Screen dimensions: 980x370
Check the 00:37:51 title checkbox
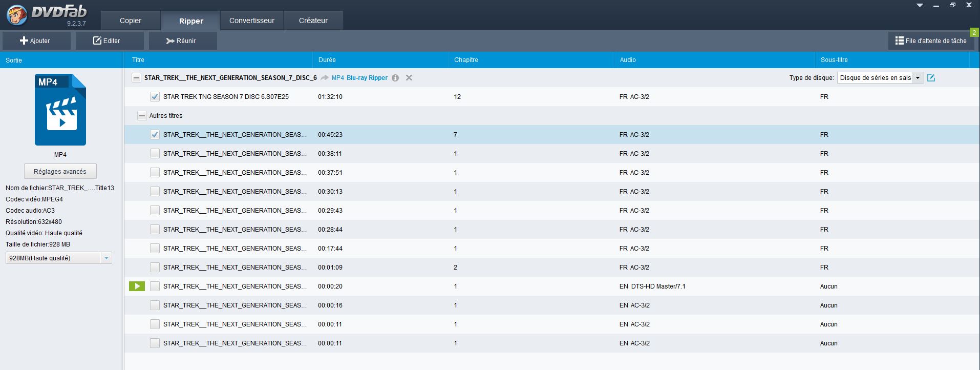tap(155, 173)
